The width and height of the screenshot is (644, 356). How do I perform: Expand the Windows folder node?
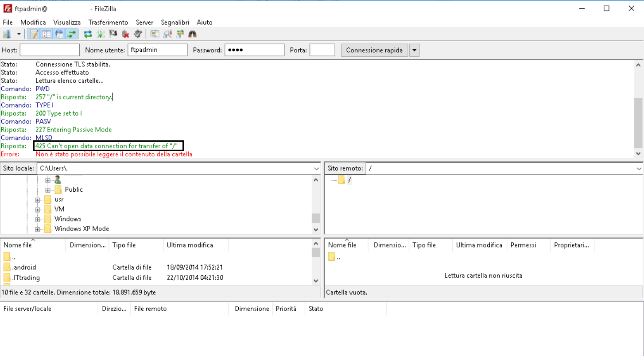[x=38, y=220]
